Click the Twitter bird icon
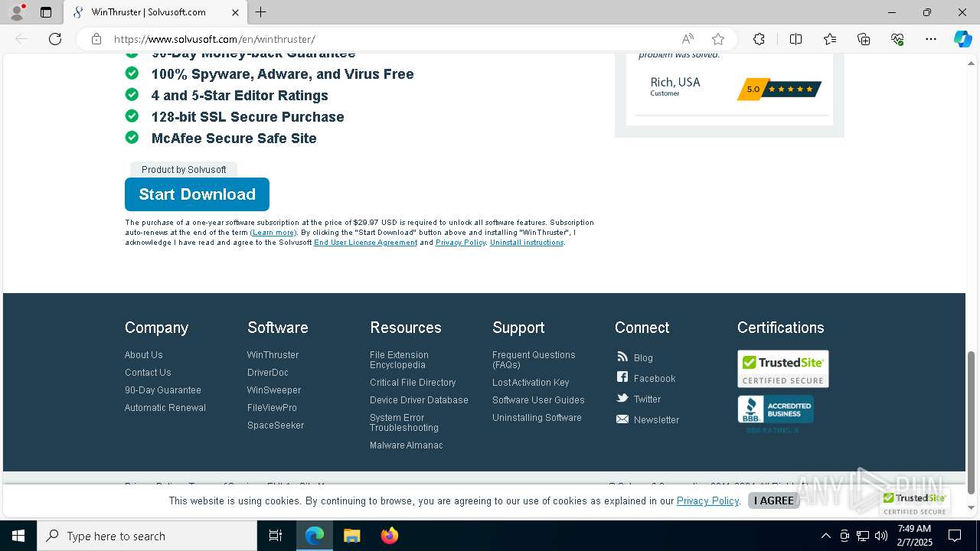Image resolution: width=980 pixels, height=551 pixels. 622,398
